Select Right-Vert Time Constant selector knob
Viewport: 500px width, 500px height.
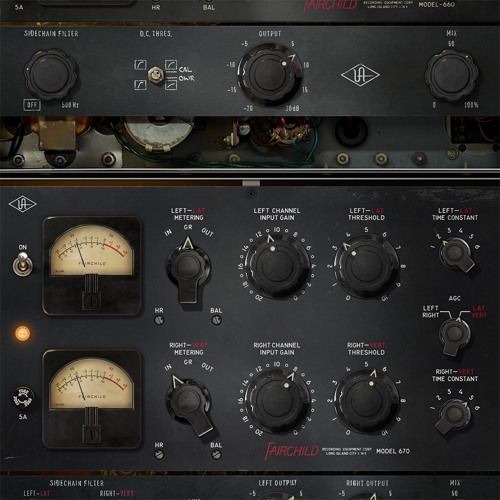point(454,416)
